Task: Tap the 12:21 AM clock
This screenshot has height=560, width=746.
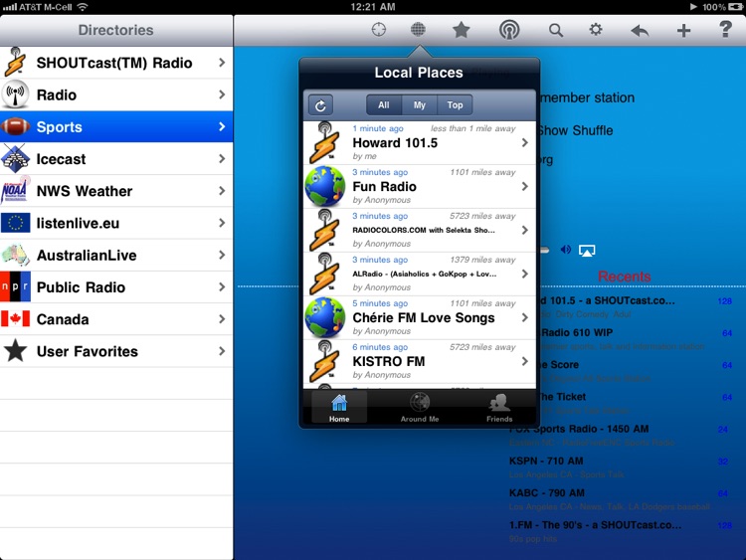Action: [x=373, y=7]
